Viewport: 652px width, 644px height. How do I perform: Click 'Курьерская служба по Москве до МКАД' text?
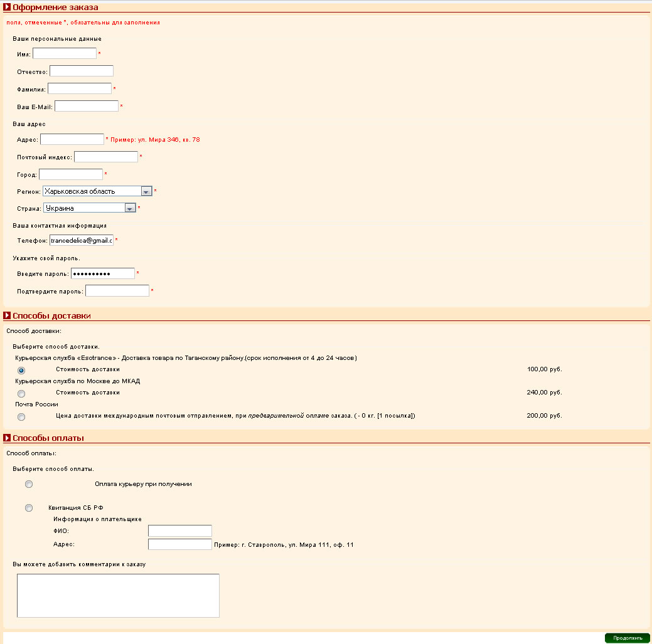click(78, 381)
